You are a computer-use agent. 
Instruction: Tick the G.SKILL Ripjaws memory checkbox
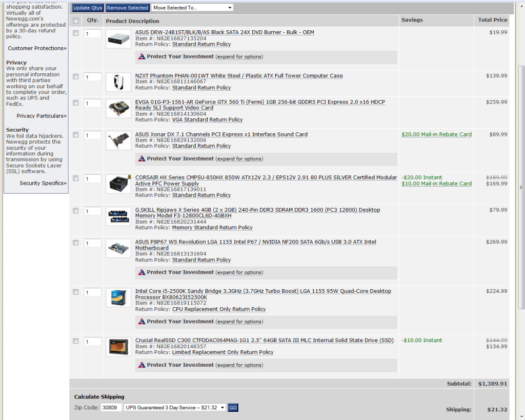click(x=76, y=211)
